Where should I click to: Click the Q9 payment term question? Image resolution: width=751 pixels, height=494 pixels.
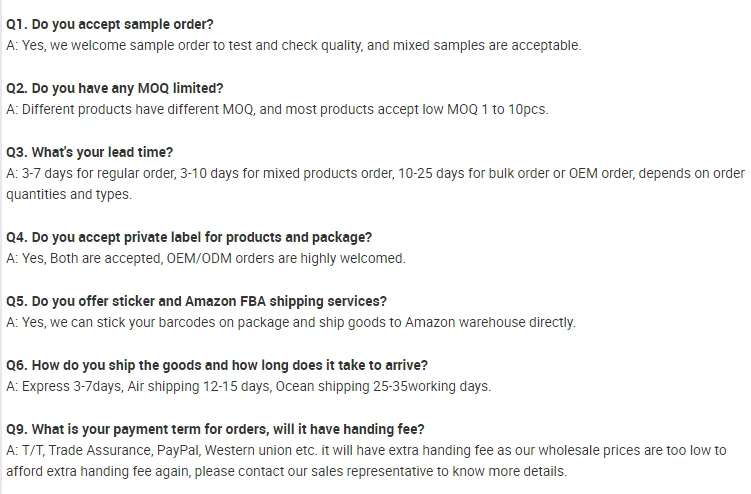(215, 429)
